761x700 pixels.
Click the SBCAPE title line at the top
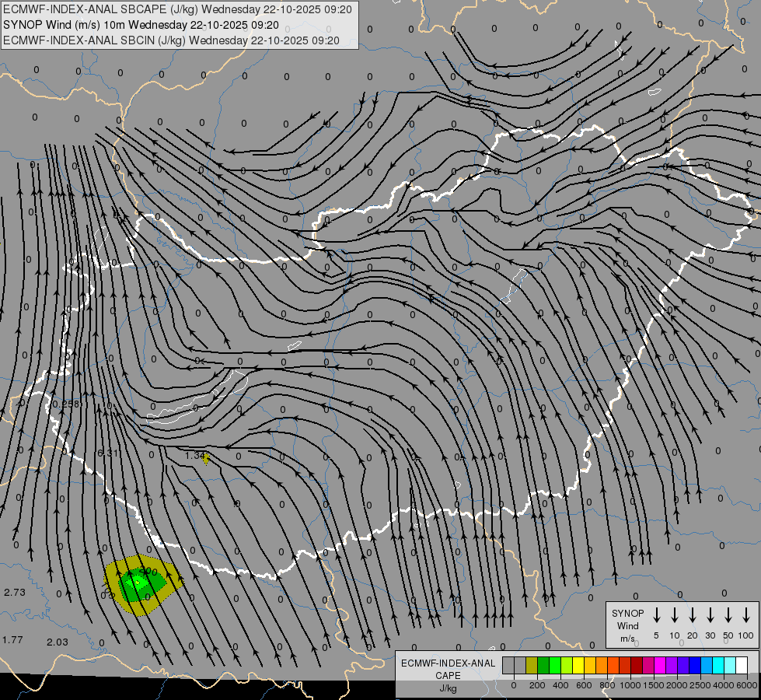click(x=177, y=9)
